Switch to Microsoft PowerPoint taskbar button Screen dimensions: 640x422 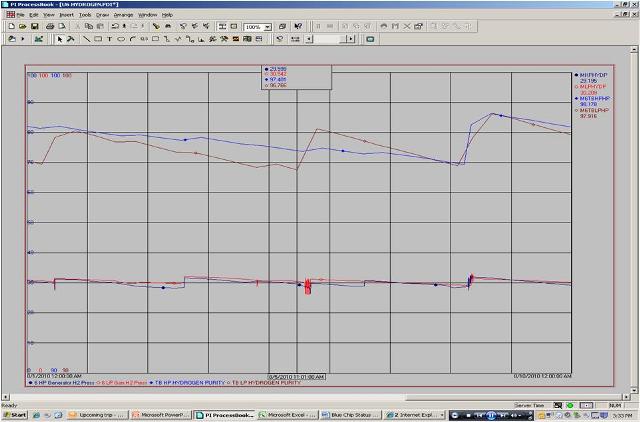pos(161,415)
